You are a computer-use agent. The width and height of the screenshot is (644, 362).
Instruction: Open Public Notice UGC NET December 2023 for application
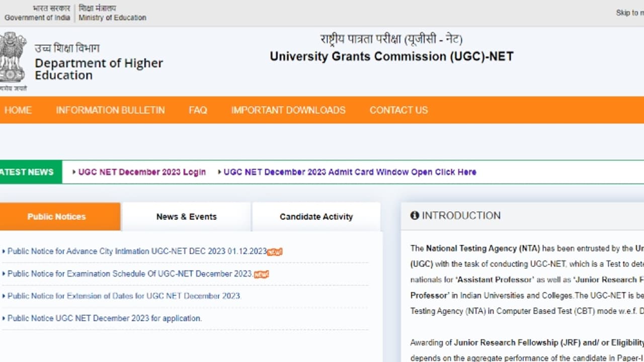pyautogui.click(x=105, y=318)
